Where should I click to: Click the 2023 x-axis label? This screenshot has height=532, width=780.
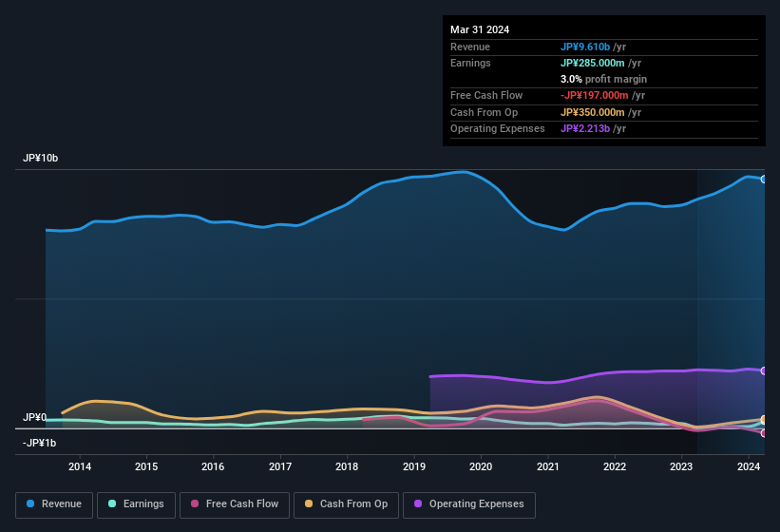(681, 466)
